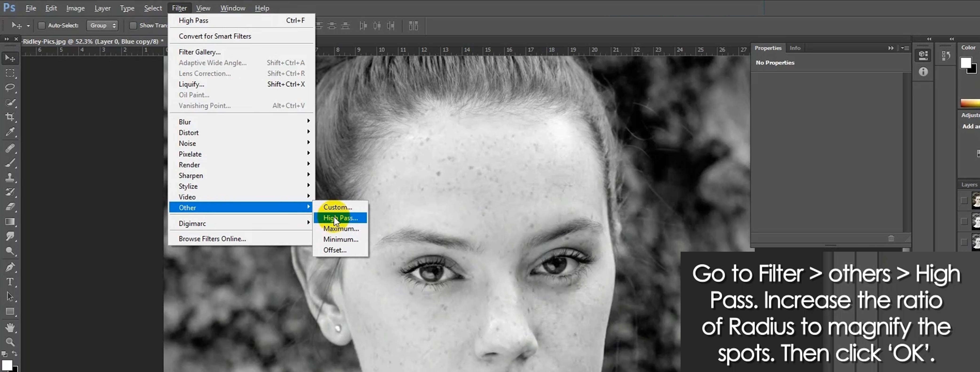Select the History Brush tool

[x=10, y=192]
